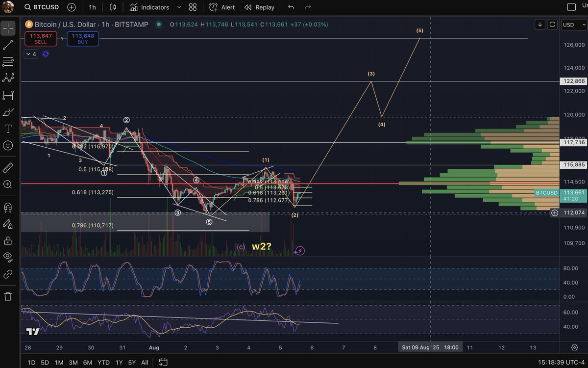Open the go-to-date calendar icon
588x368 pixels.
(163, 362)
